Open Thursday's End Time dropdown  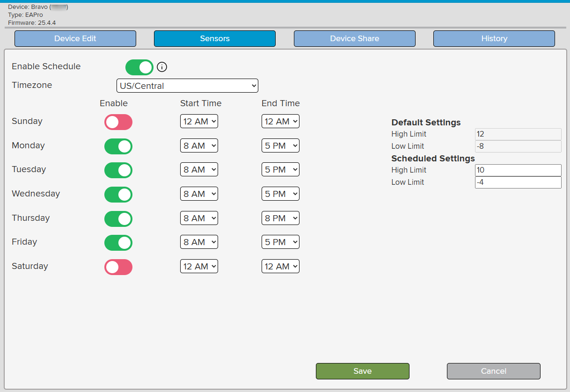point(280,218)
